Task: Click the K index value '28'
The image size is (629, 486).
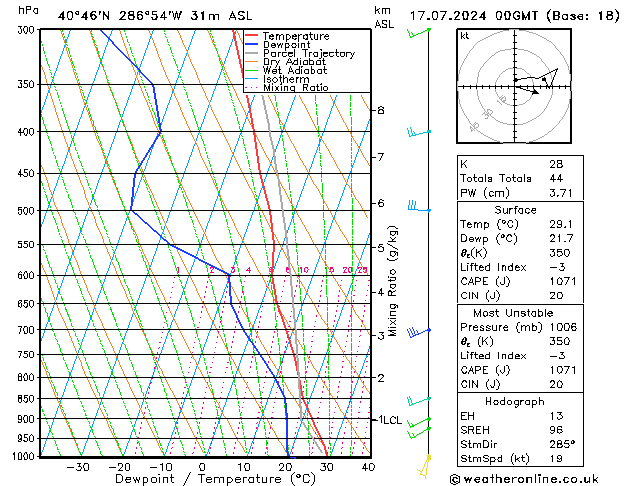Action: (556, 164)
